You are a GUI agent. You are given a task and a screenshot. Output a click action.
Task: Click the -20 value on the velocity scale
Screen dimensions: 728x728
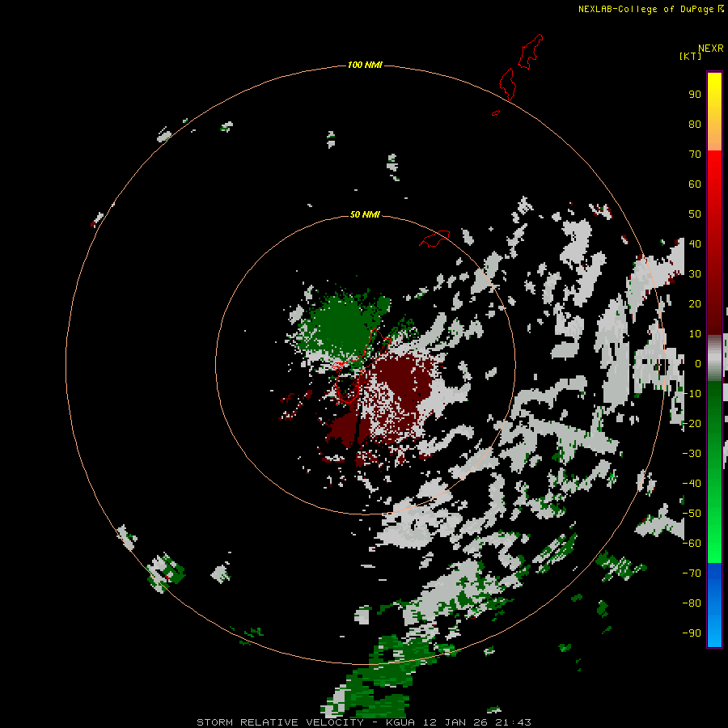[692, 423]
